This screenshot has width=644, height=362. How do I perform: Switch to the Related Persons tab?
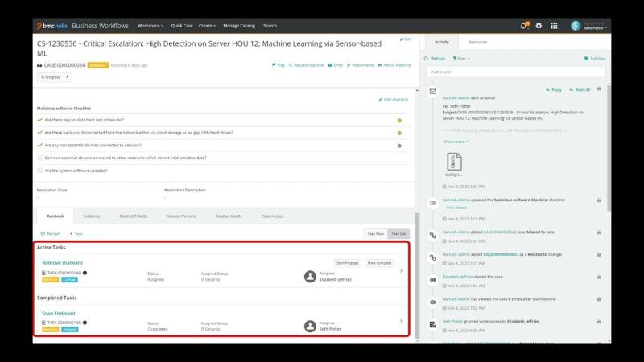181,216
